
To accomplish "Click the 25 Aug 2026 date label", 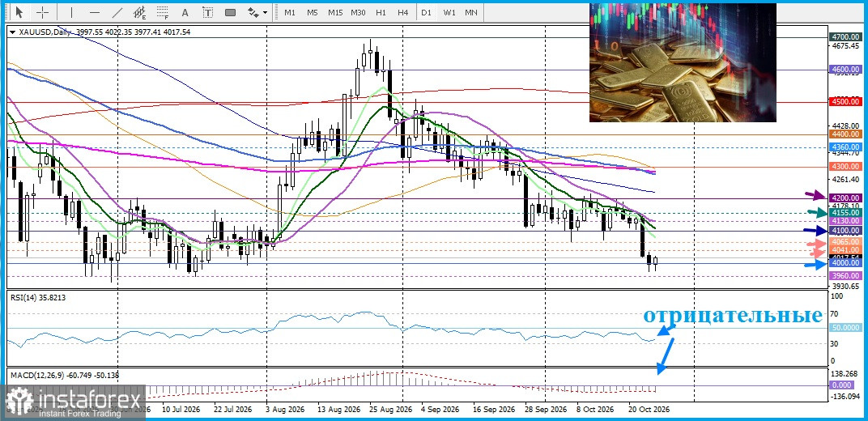I will (389, 410).
